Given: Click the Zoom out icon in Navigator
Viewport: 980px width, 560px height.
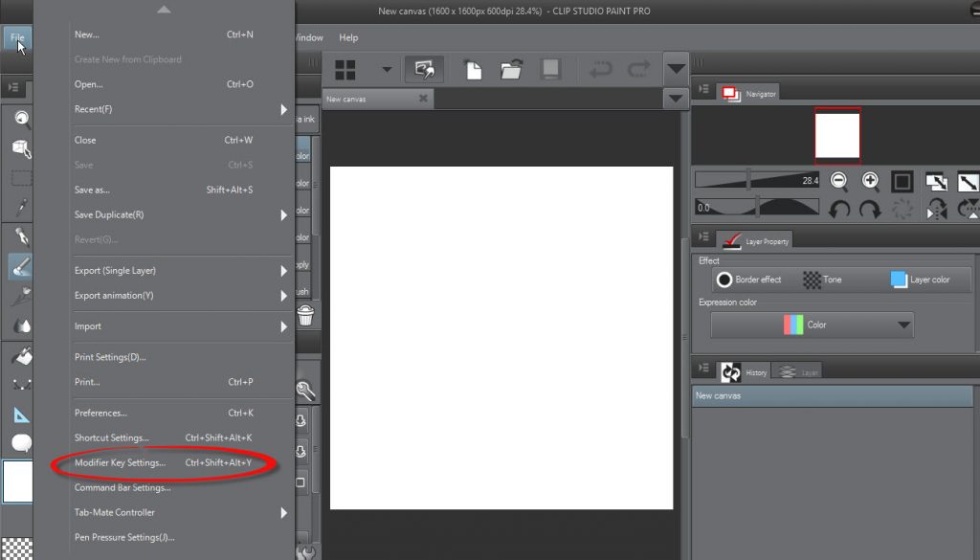Looking at the screenshot, I should pos(838,181).
